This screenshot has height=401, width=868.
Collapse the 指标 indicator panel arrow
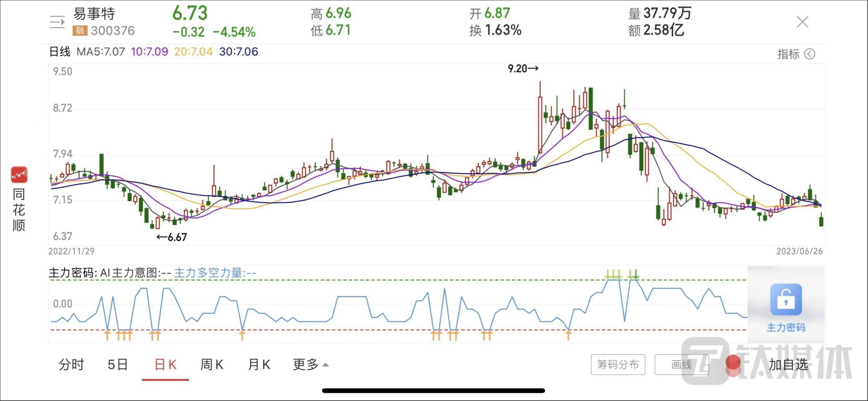click(x=809, y=54)
